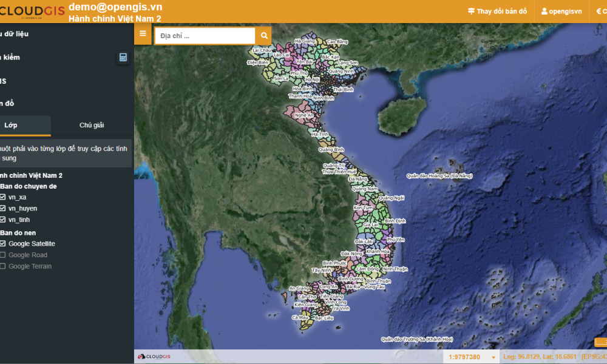This screenshot has height=364, width=607.
Task: Toggle the vn_huyen layer visibility
Action: point(3,208)
